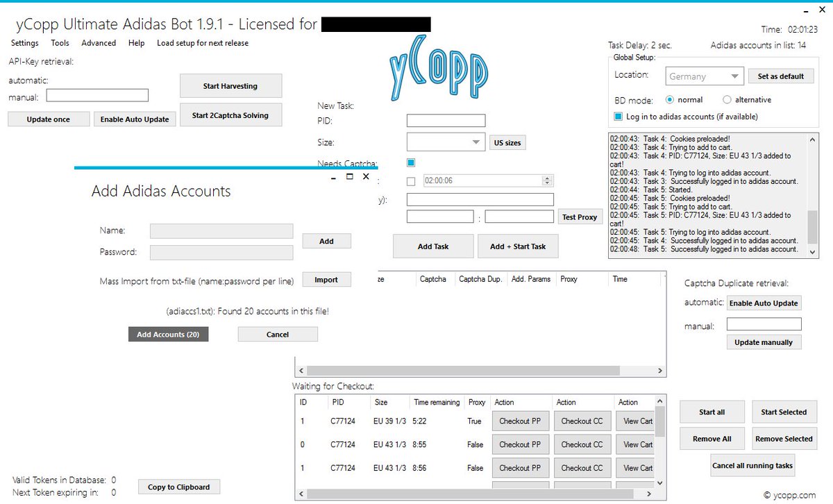Toggle the Needs Captcha checkbox
This screenshot has width=833, height=504.
pos(411,162)
